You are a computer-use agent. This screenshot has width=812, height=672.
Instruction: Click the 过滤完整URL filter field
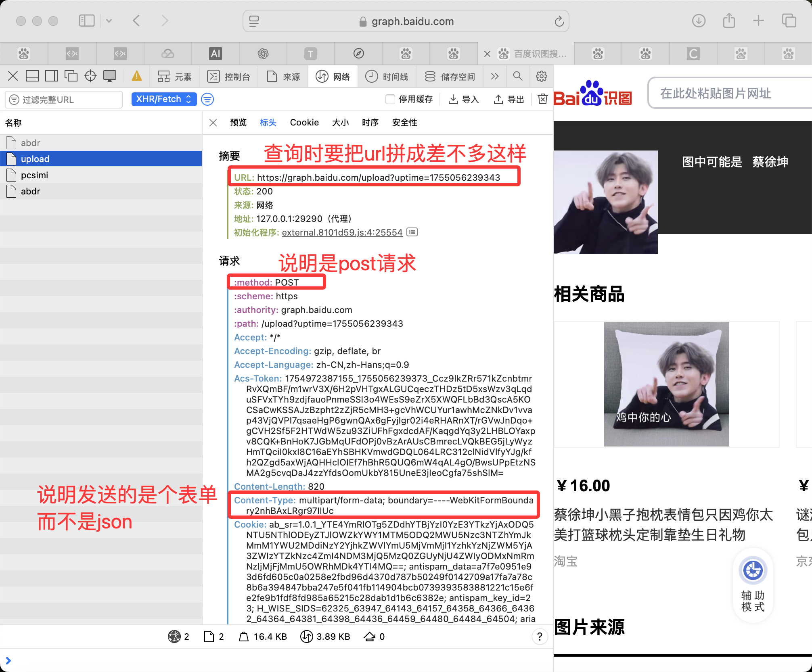(x=64, y=100)
